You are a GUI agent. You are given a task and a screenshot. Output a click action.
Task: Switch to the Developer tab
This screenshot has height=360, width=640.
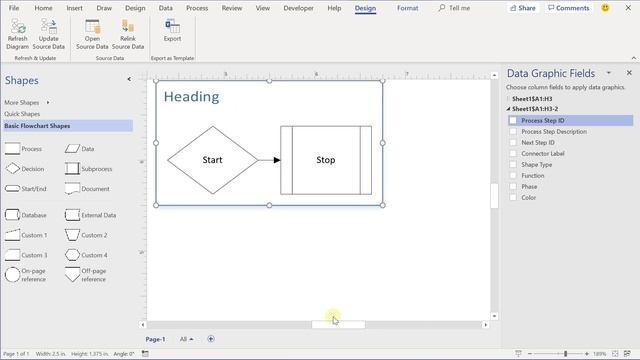298,8
